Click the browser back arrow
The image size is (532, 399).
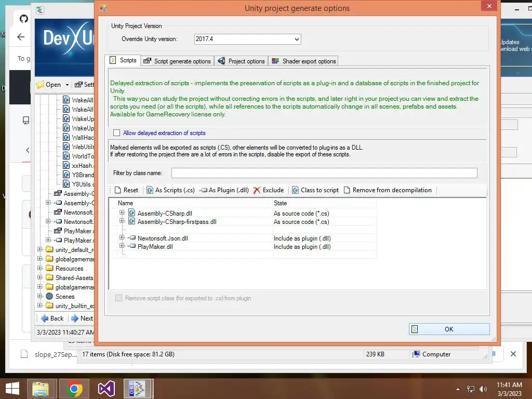pos(21,37)
